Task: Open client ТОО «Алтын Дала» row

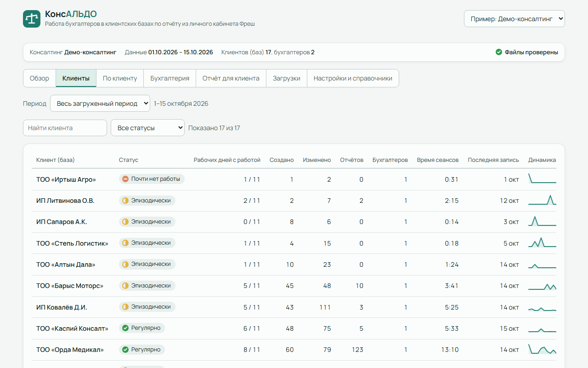Action: pyautogui.click(x=294, y=264)
